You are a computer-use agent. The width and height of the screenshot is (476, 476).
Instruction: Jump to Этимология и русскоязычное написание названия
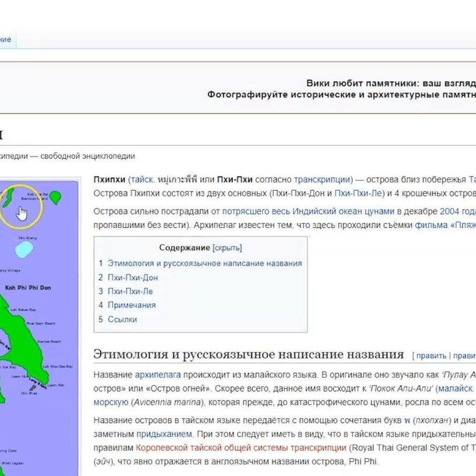pos(205,263)
